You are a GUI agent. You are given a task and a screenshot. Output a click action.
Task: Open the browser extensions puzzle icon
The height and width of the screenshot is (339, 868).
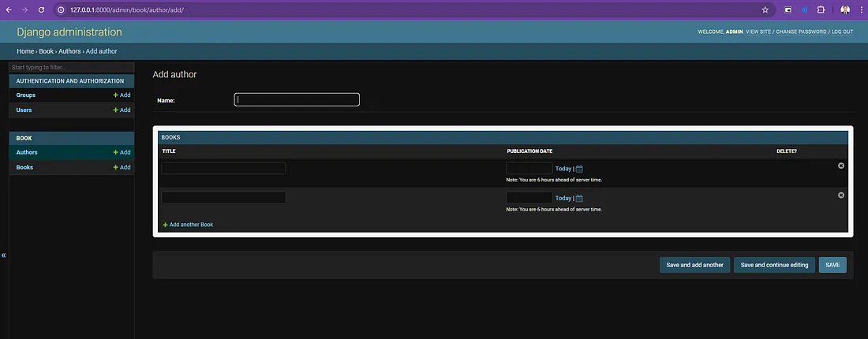(x=821, y=10)
